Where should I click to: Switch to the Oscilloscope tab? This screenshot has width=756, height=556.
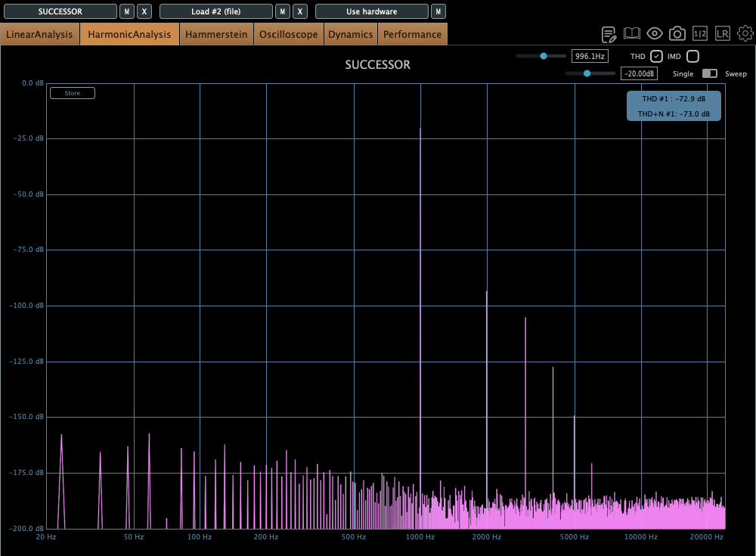click(288, 34)
